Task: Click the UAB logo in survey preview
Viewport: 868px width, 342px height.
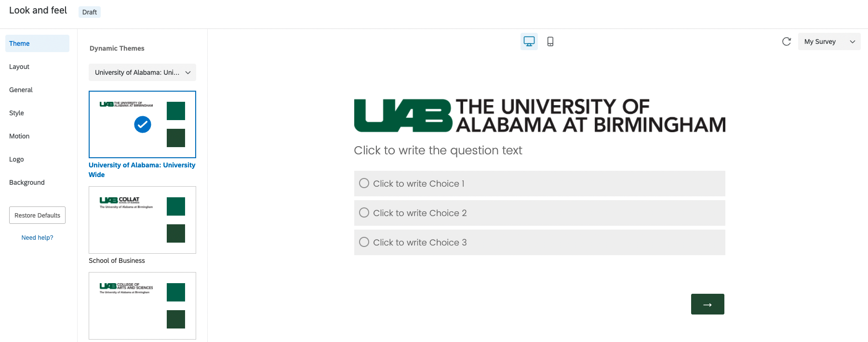Action: point(539,116)
